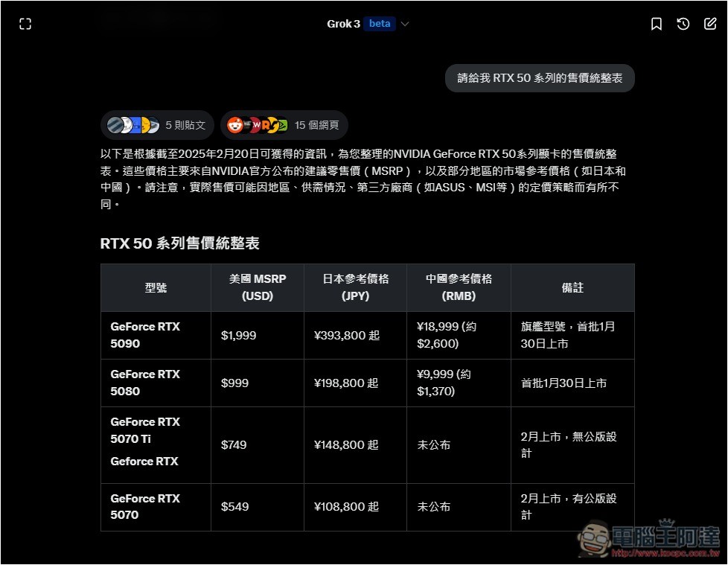
Task: Select the GeForce RTX 5090 model cell
Action: point(156,335)
